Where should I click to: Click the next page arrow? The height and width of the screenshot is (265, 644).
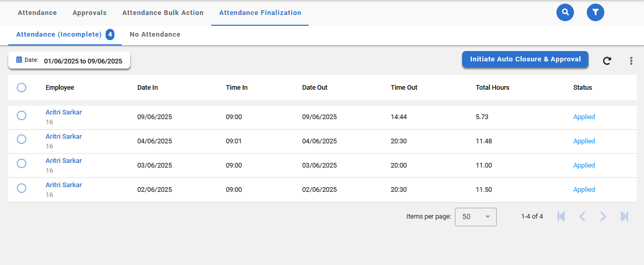click(603, 217)
